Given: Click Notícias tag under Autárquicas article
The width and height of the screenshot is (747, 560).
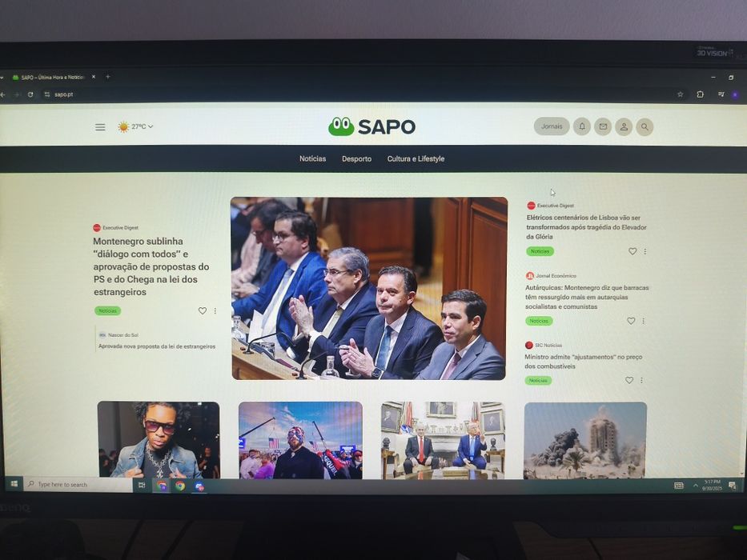Looking at the screenshot, I should point(539,321).
